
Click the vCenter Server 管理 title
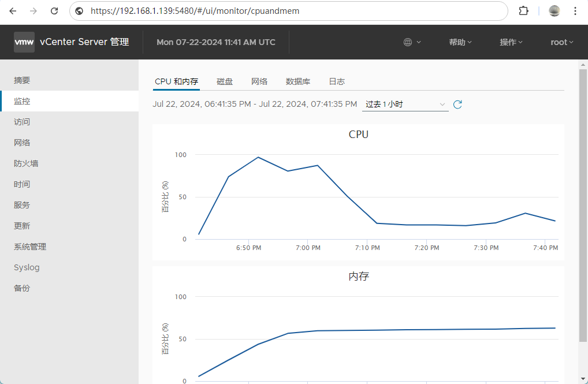pyautogui.click(x=84, y=42)
